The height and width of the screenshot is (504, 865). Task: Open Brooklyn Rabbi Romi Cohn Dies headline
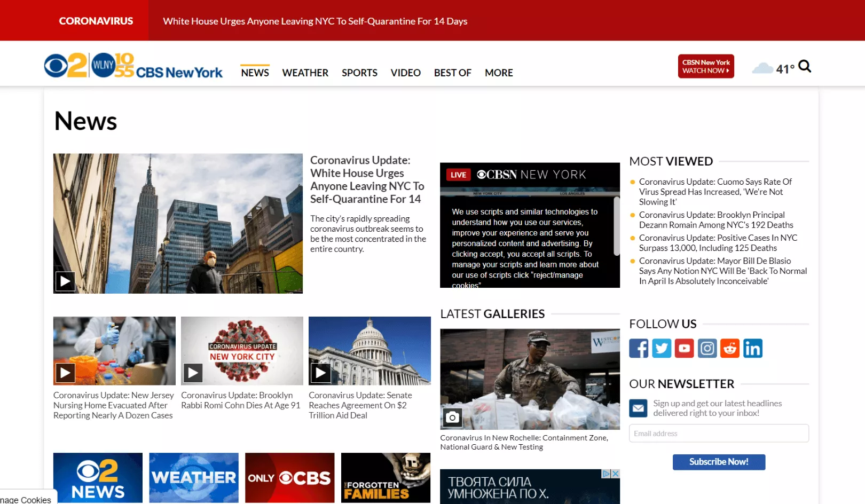coord(241,400)
